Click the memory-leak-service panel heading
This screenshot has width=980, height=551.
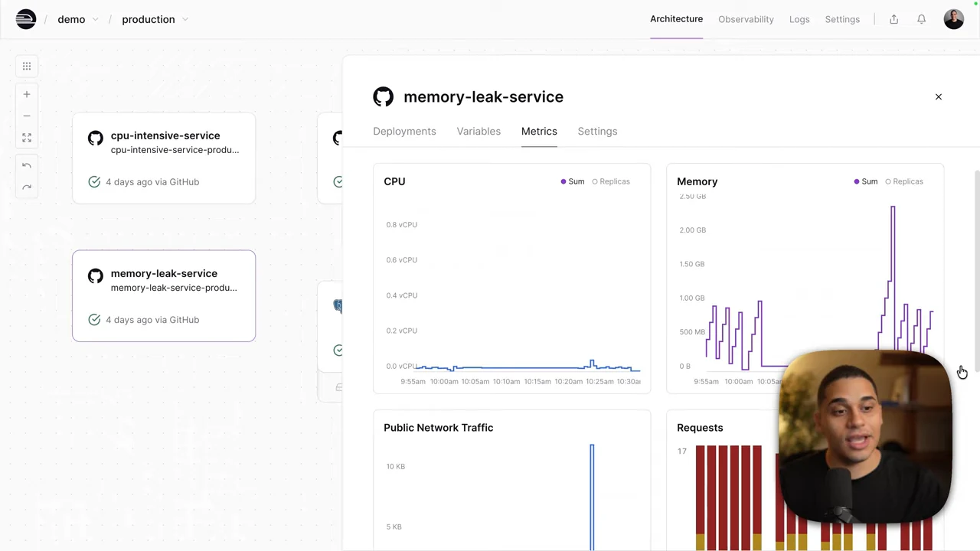(x=483, y=96)
